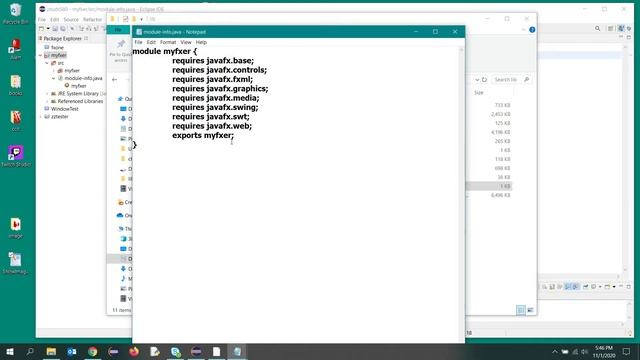Collapse the module-info.java node
This screenshot has height=360, width=640.
(53, 78)
